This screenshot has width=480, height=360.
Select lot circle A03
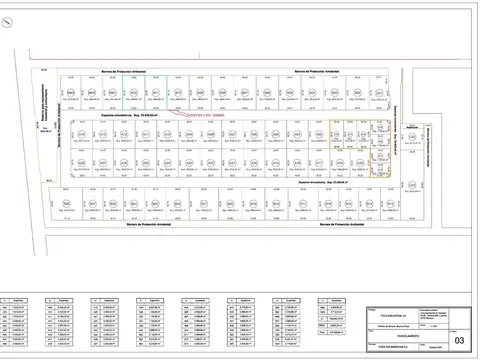tap(319, 134)
